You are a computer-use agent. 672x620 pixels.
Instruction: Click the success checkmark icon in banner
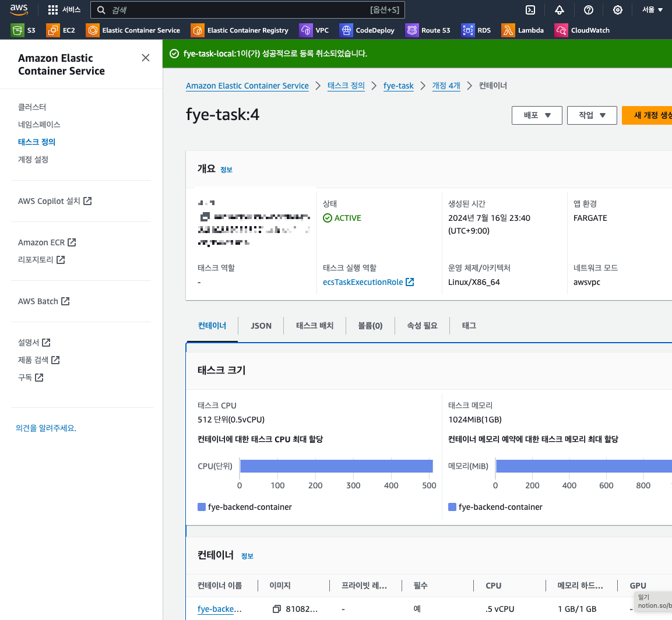point(174,54)
